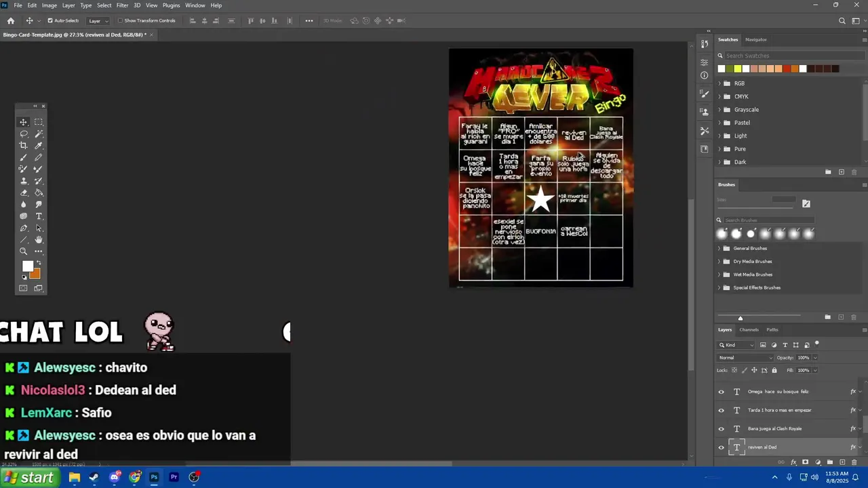Enable Show Transform Controls checkbox

click(120, 21)
